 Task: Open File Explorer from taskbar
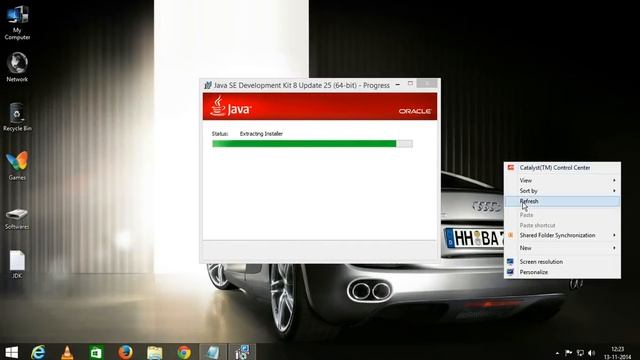[155, 352]
